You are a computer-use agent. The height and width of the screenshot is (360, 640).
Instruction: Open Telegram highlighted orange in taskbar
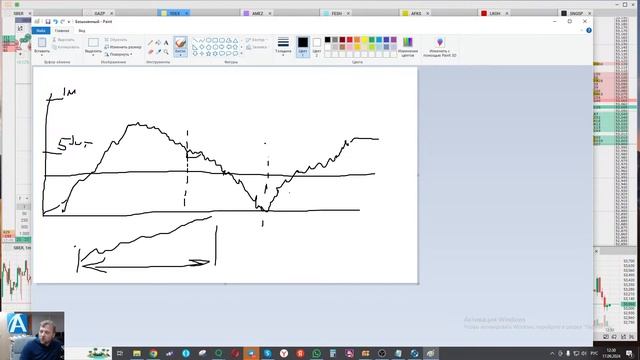tap(251, 353)
